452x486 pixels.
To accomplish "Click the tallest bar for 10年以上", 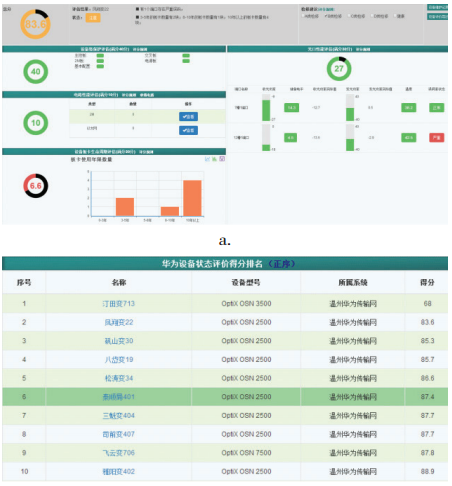I will point(192,198).
